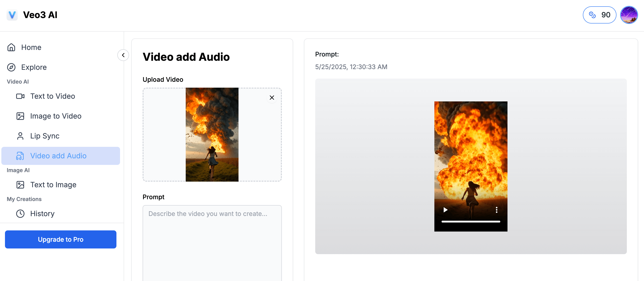Image resolution: width=644 pixels, height=281 pixels.
Task: Click the Prompt: label in results panel
Action: click(327, 54)
